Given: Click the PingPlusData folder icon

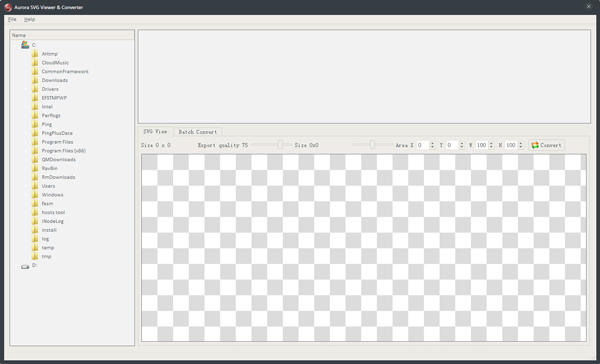Looking at the screenshot, I should (35, 133).
